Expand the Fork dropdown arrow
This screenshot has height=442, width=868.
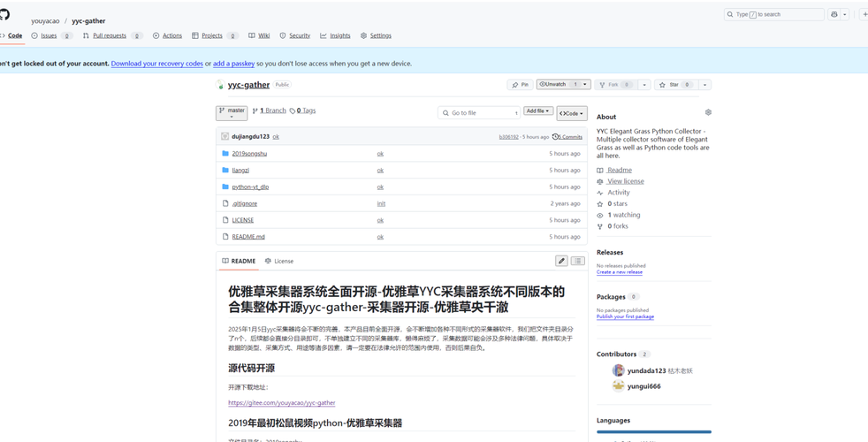point(644,85)
